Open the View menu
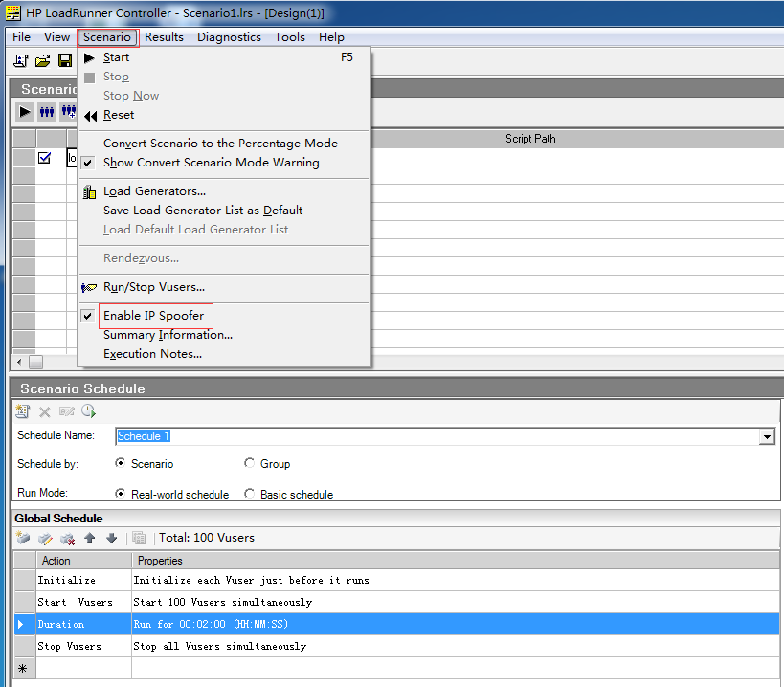The height and width of the screenshot is (687, 784). tap(56, 37)
